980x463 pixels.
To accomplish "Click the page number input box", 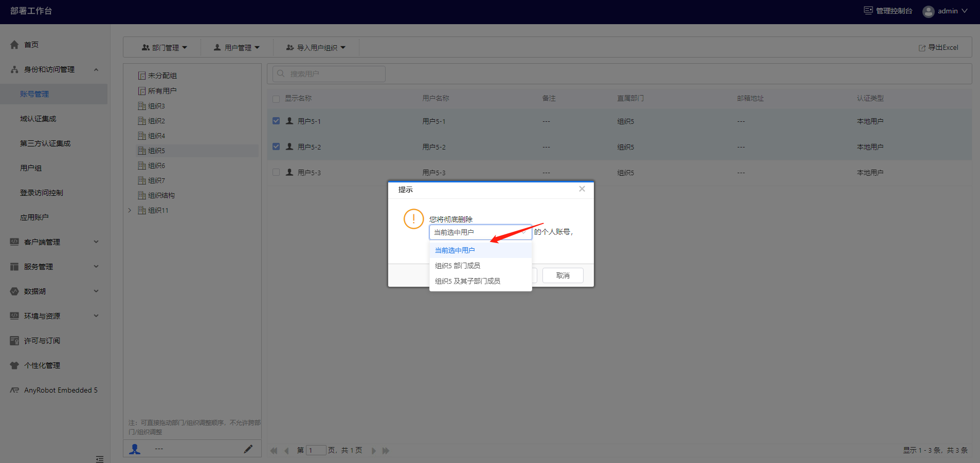I will [316, 451].
